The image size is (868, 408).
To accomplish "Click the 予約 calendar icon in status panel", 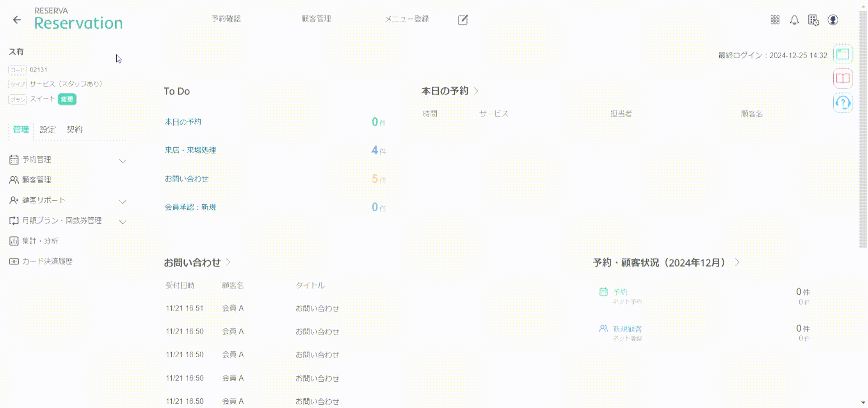I will pyautogui.click(x=603, y=292).
